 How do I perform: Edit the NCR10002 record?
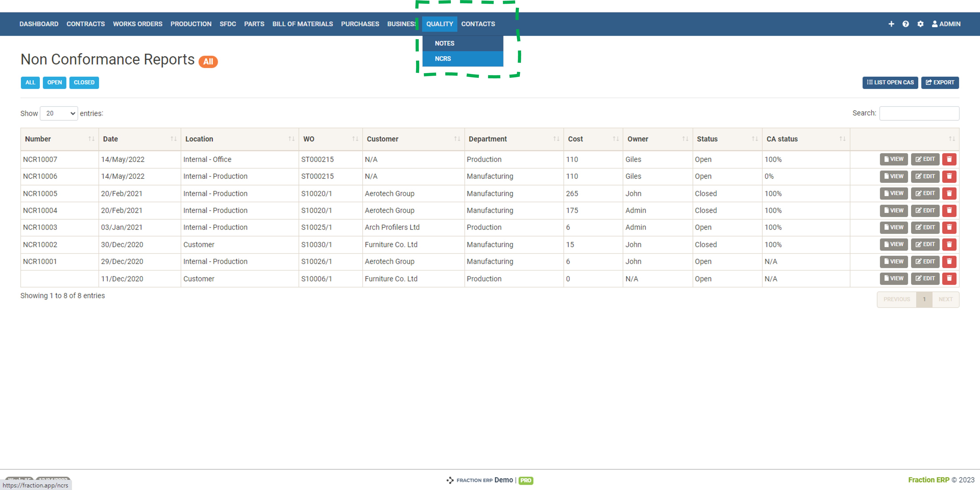pyautogui.click(x=925, y=244)
